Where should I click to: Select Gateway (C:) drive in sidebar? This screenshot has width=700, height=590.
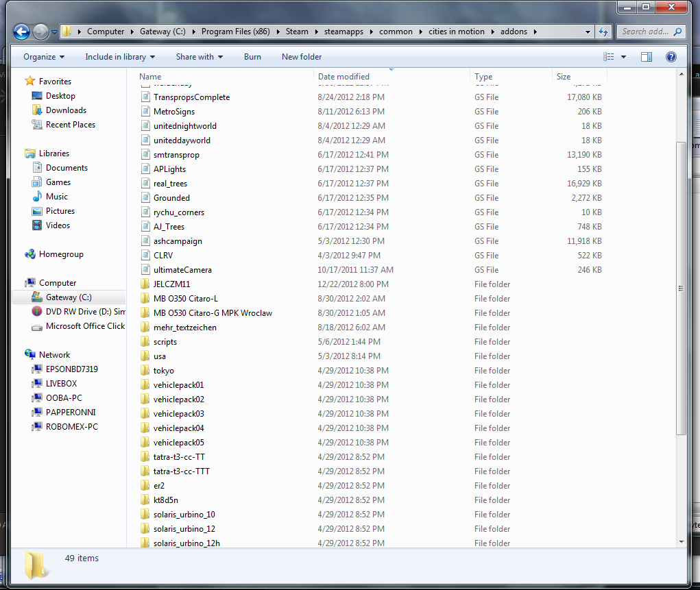point(69,297)
